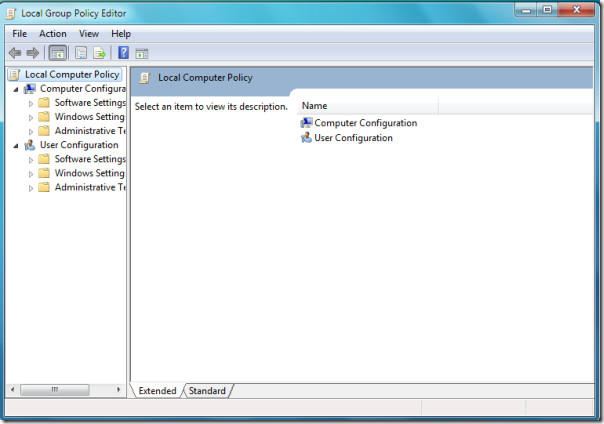Open the Help menu
This screenshot has height=424, width=604.
(x=121, y=34)
